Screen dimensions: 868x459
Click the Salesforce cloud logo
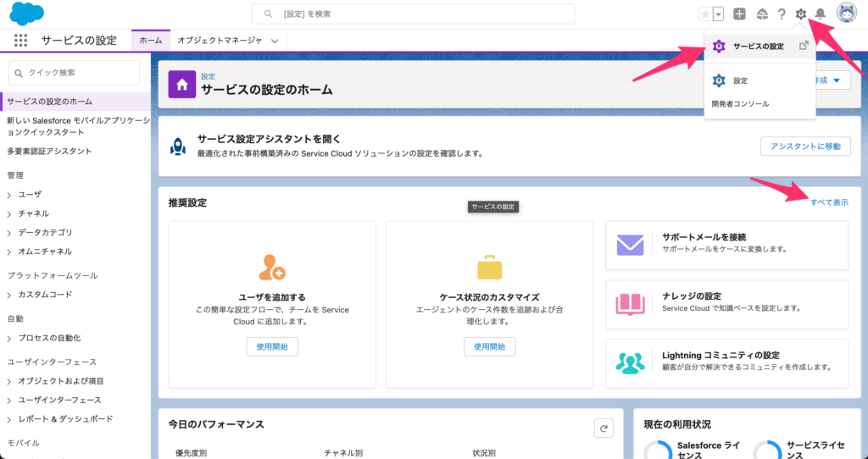coord(26,14)
